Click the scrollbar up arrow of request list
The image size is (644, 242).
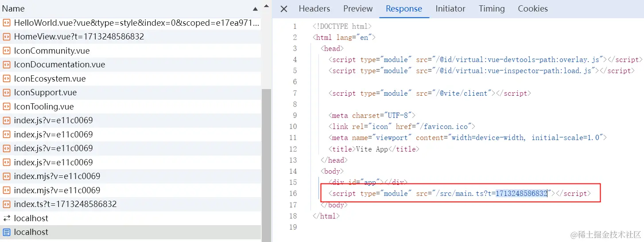click(266, 6)
